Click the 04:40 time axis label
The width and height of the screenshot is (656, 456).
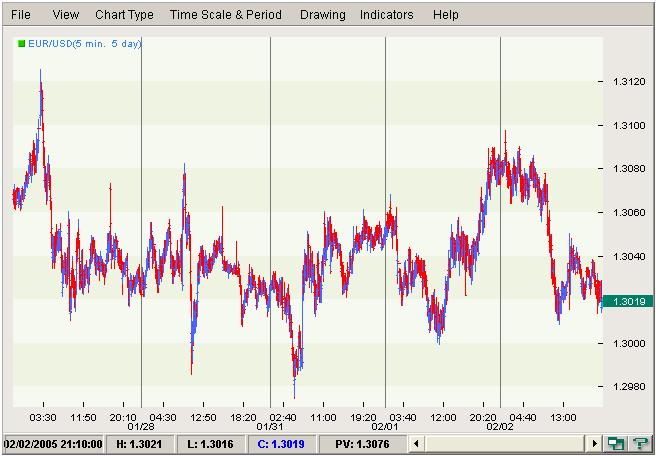[523, 418]
